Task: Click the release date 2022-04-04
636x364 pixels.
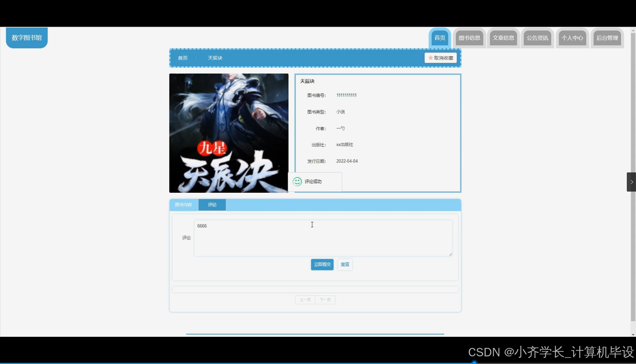Action: 347,161
